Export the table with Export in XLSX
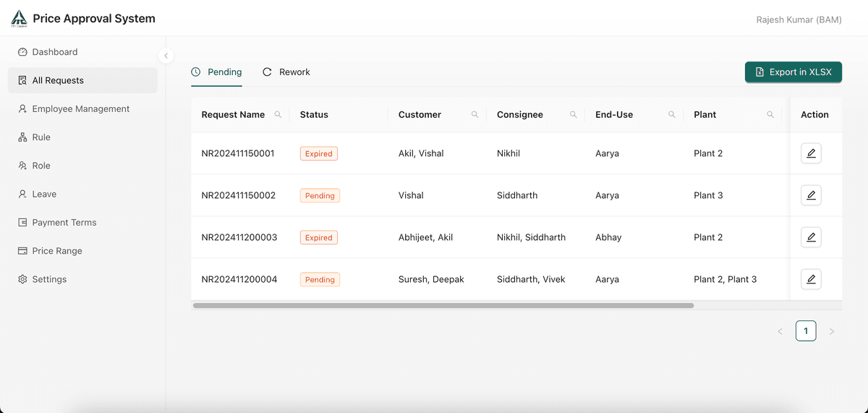 793,72
